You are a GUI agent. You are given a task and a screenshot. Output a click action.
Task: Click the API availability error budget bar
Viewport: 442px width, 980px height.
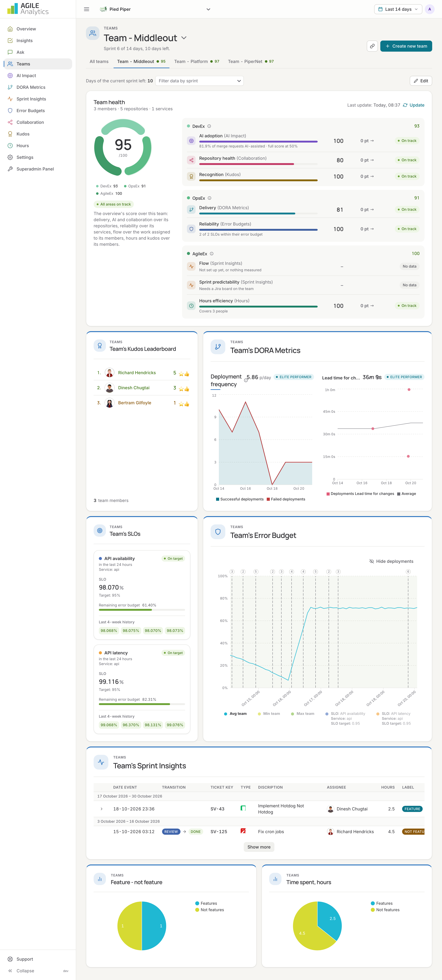pos(142,610)
